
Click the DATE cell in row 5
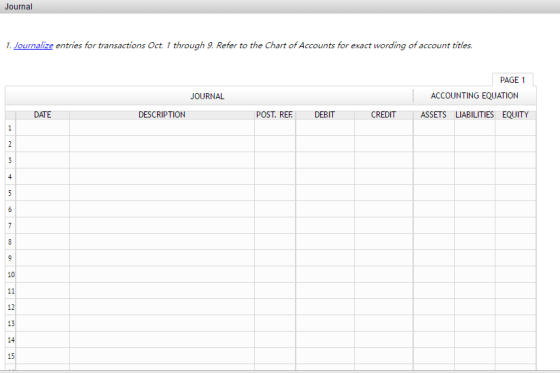click(42, 193)
